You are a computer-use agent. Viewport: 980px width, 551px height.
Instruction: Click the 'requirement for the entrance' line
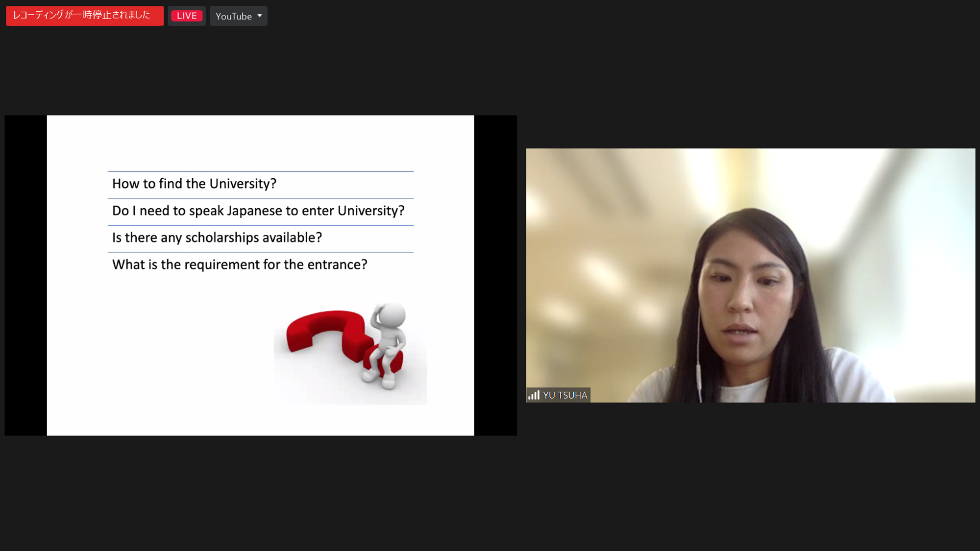(x=239, y=264)
